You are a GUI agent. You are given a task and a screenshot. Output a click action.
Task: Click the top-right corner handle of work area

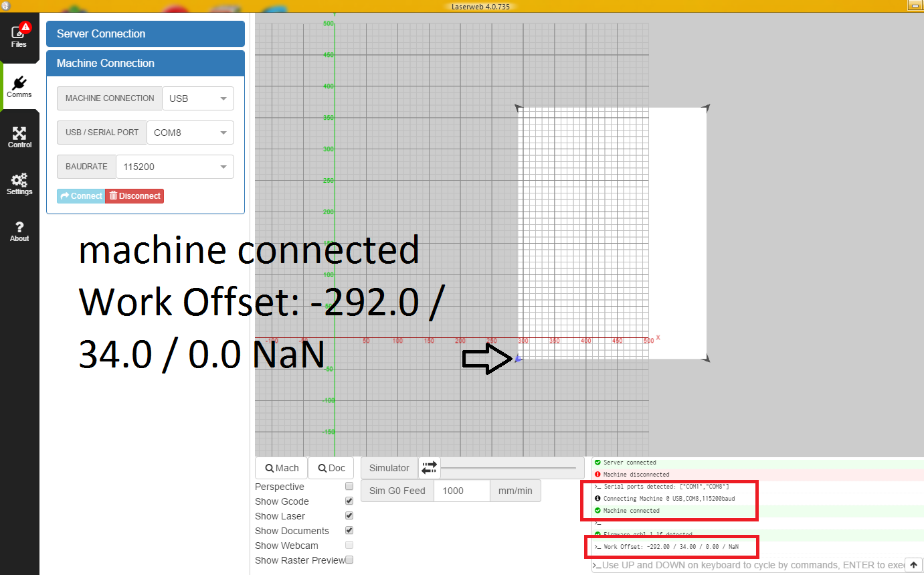point(706,107)
